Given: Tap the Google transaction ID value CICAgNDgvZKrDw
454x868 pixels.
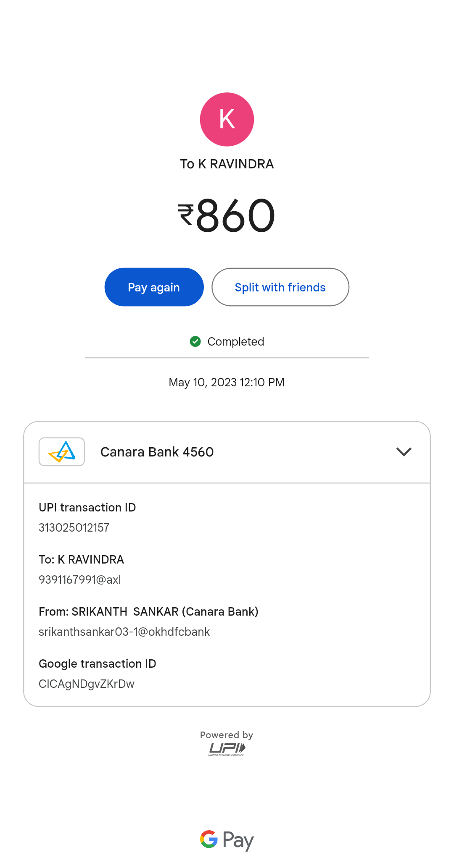Looking at the screenshot, I should point(87,684).
